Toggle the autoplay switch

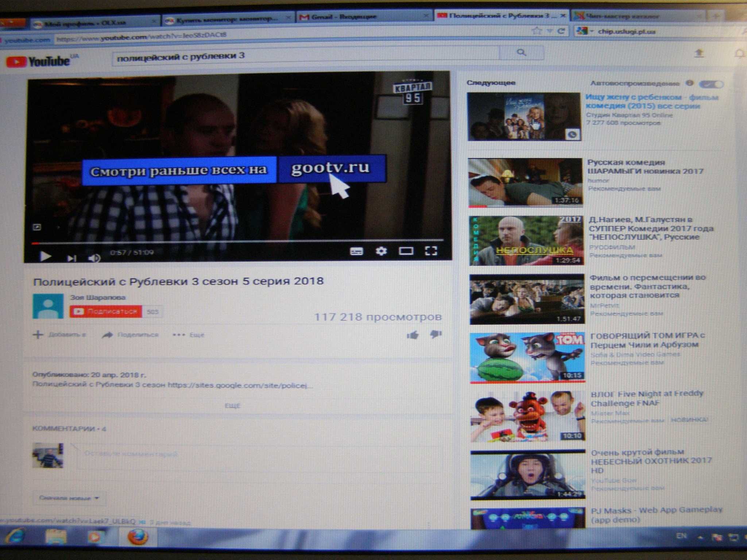711,84
